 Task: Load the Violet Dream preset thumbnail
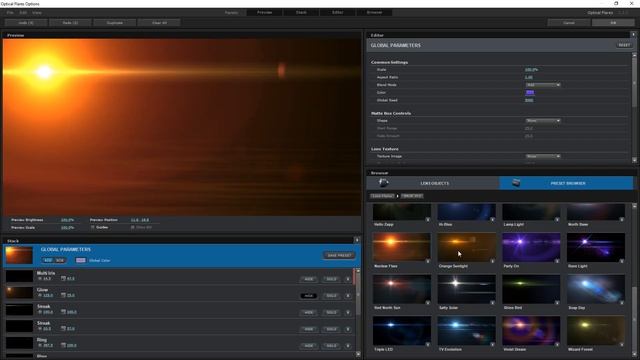click(531, 330)
